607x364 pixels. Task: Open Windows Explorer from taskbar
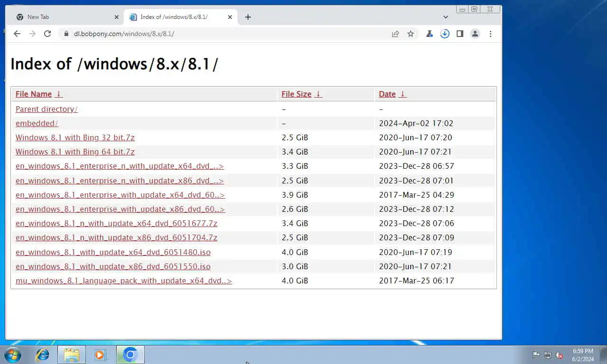pos(72,355)
